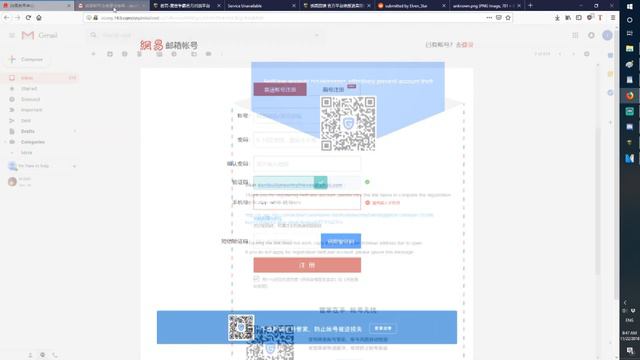Toggle Firefox sidebar icon
Screen dimensions: 640x360
pos(578,18)
